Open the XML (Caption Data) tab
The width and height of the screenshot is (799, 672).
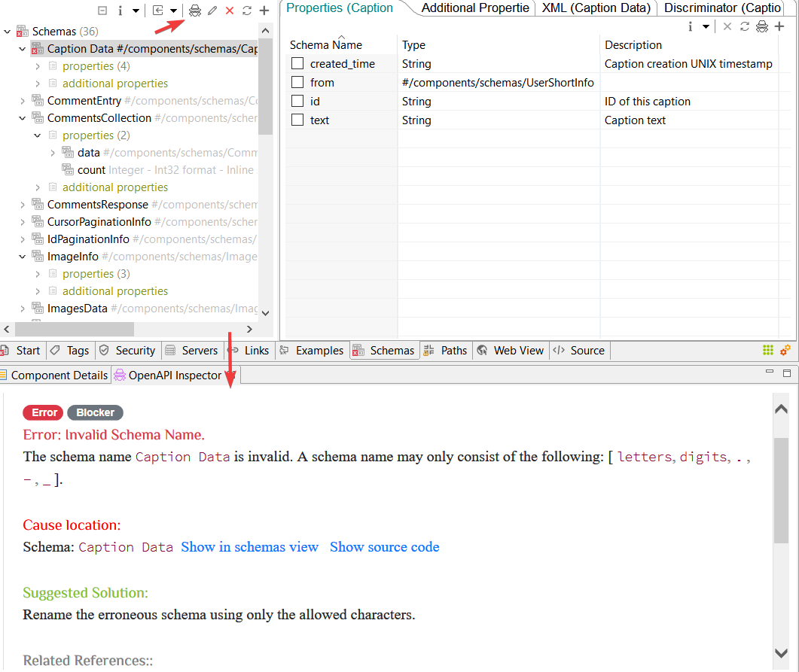[x=596, y=8]
